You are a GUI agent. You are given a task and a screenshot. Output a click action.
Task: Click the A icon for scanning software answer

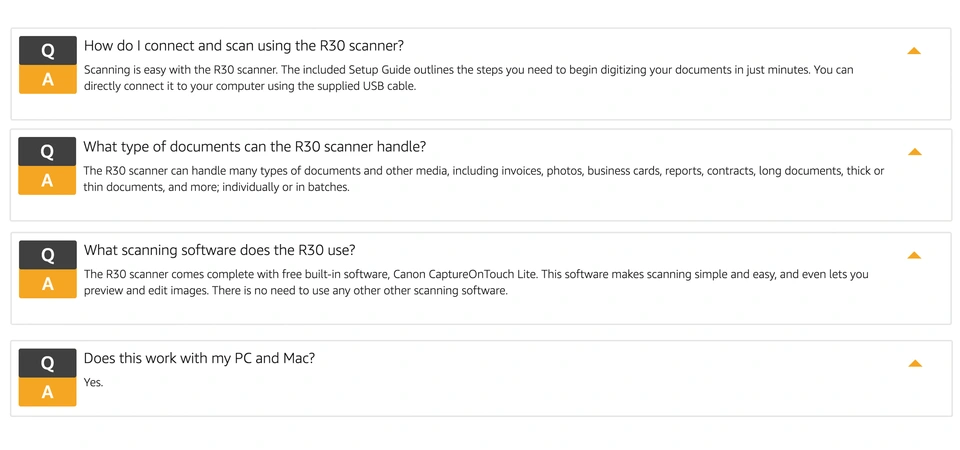(x=48, y=284)
